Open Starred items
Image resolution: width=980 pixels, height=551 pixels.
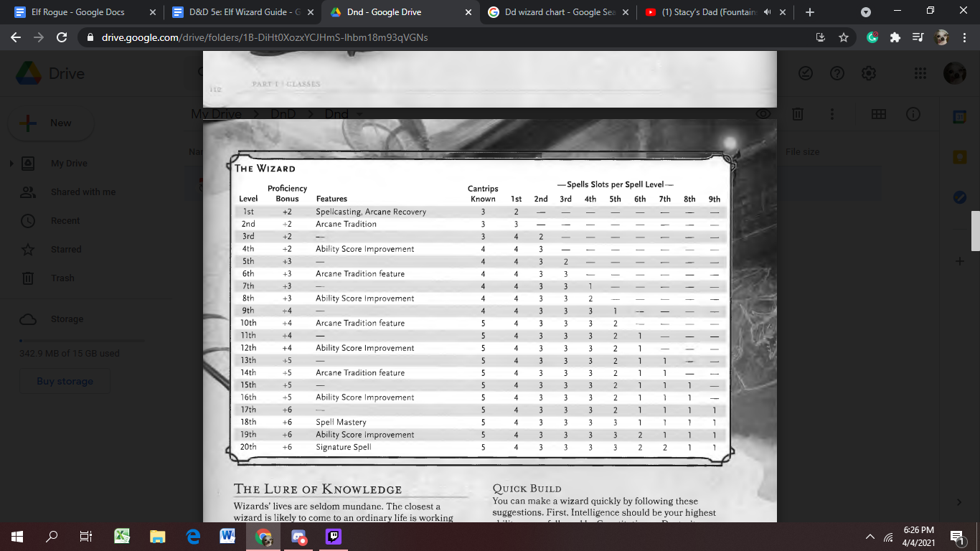coord(66,250)
